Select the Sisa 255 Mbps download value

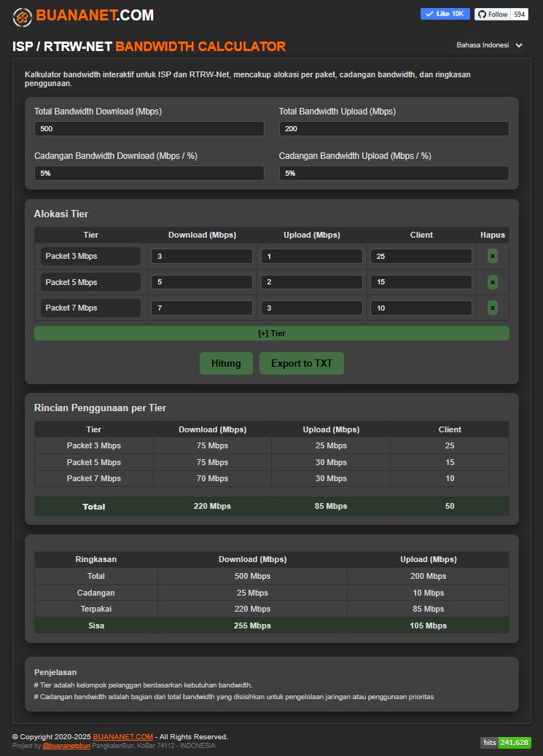(252, 626)
